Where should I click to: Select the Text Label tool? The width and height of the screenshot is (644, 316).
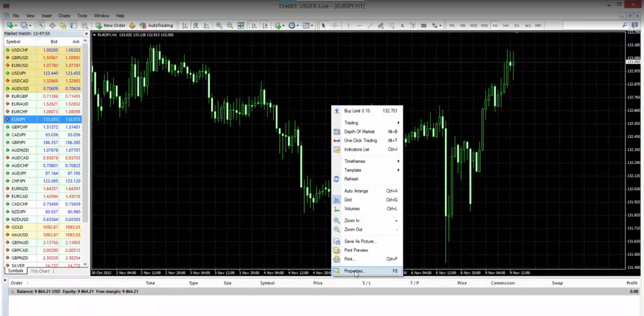413,25
